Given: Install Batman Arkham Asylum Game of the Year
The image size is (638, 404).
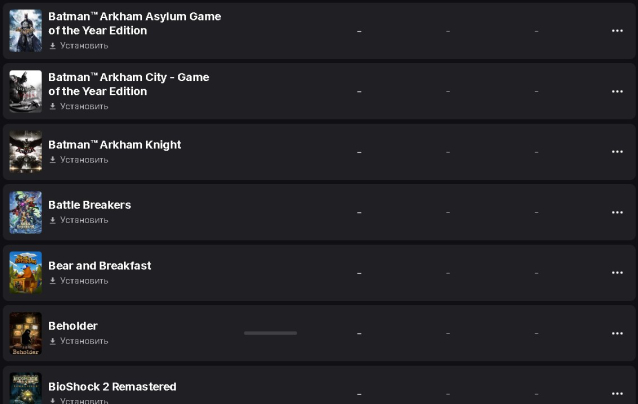Looking at the screenshot, I should coord(79,46).
